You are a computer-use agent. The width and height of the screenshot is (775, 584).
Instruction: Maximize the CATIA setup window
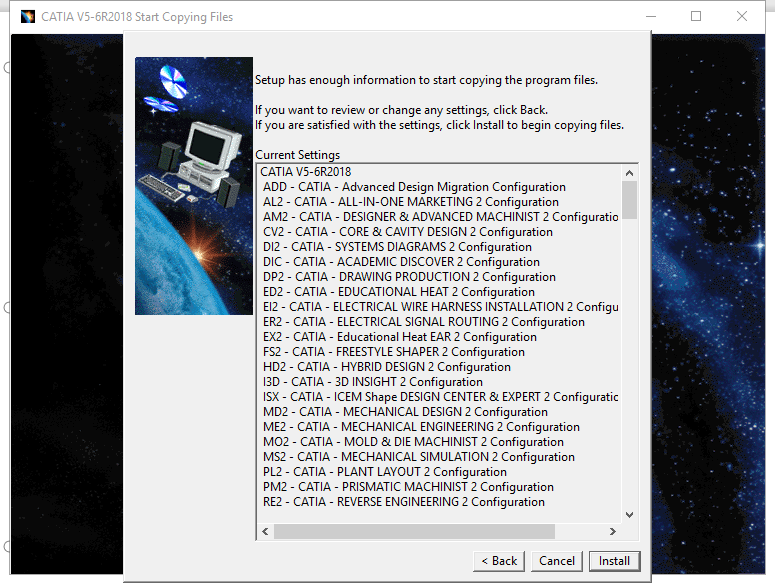[696, 16]
